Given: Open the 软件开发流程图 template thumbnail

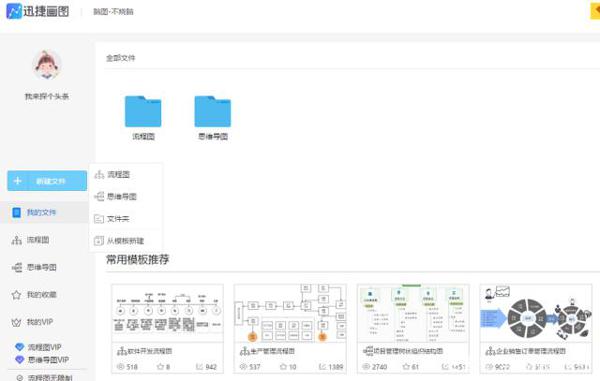Looking at the screenshot, I should (x=167, y=313).
